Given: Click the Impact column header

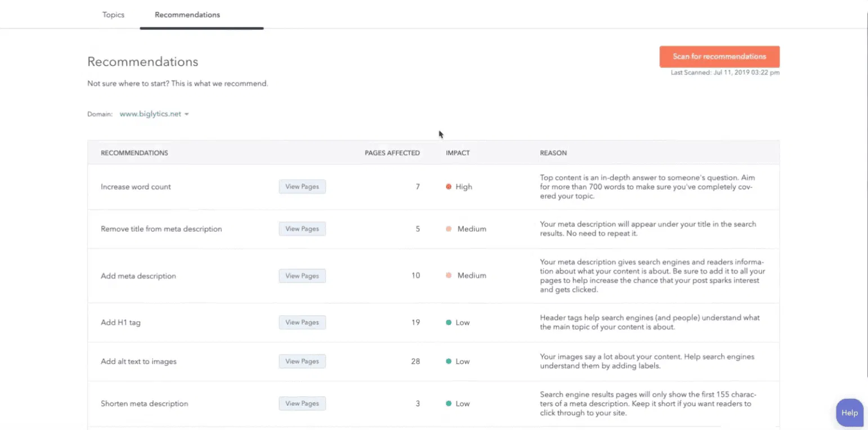Looking at the screenshot, I should (x=458, y=153).
